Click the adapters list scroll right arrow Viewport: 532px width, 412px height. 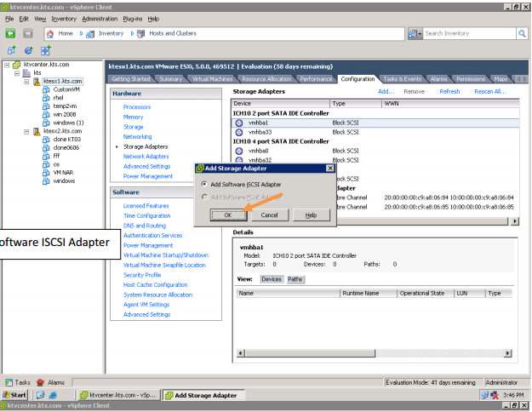click(515, 221)
